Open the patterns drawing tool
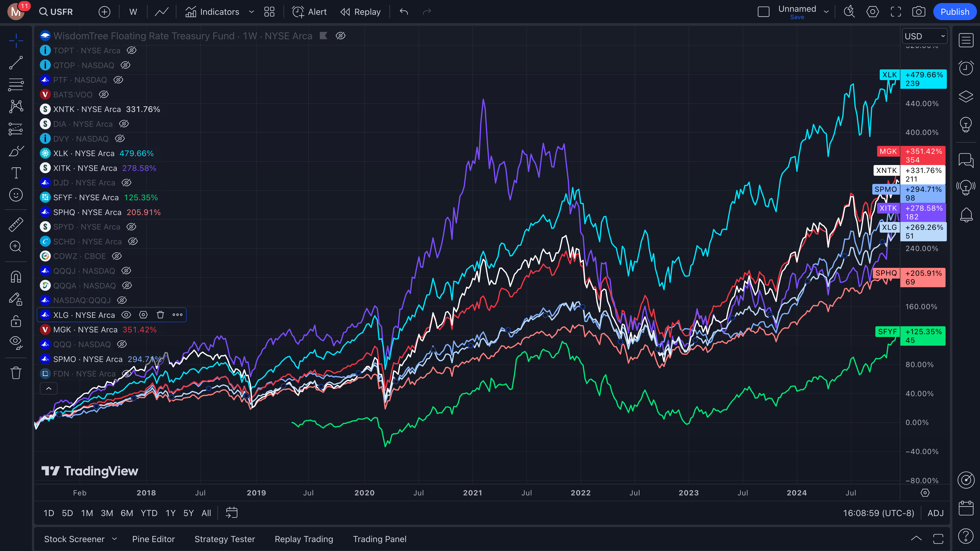 pyautogui.click(x=16, y=106)
